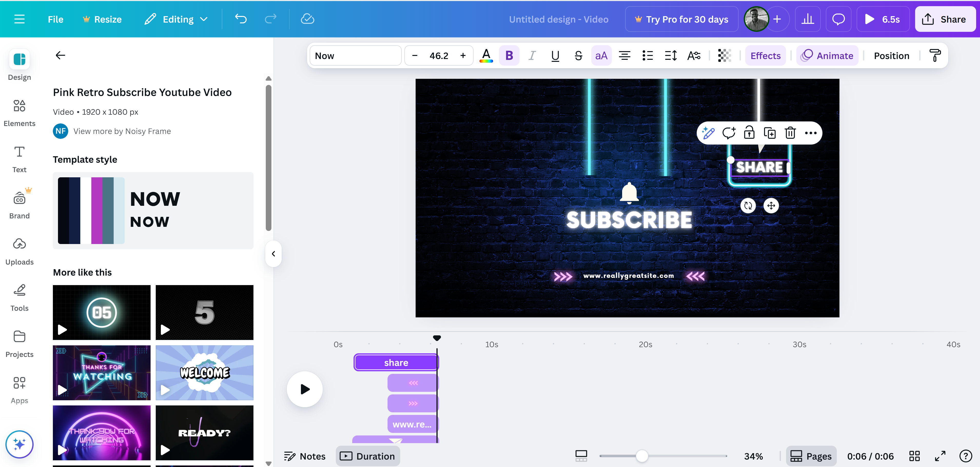
Task: Open View more by Noisy Frame link
Action: point(122,131)
